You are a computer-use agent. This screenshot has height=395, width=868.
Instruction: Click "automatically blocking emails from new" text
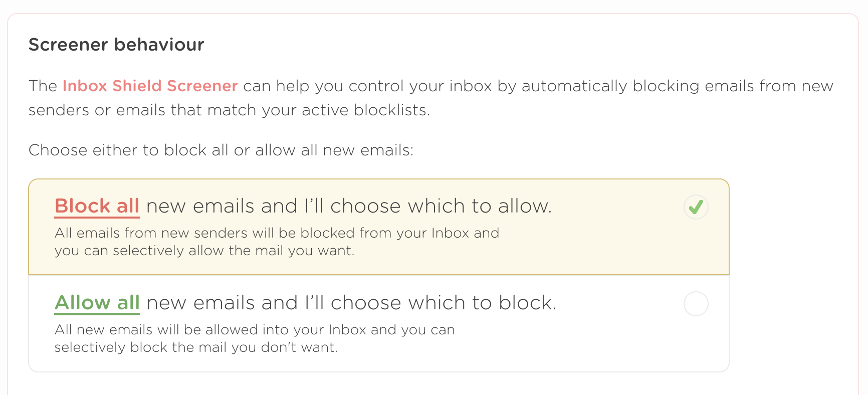point(677,86)
